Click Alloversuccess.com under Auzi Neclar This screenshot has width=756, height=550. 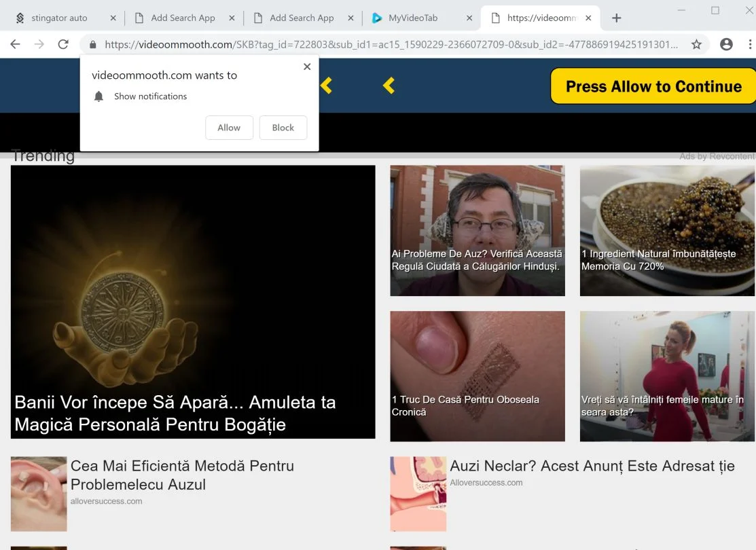(x=486, y=483)
